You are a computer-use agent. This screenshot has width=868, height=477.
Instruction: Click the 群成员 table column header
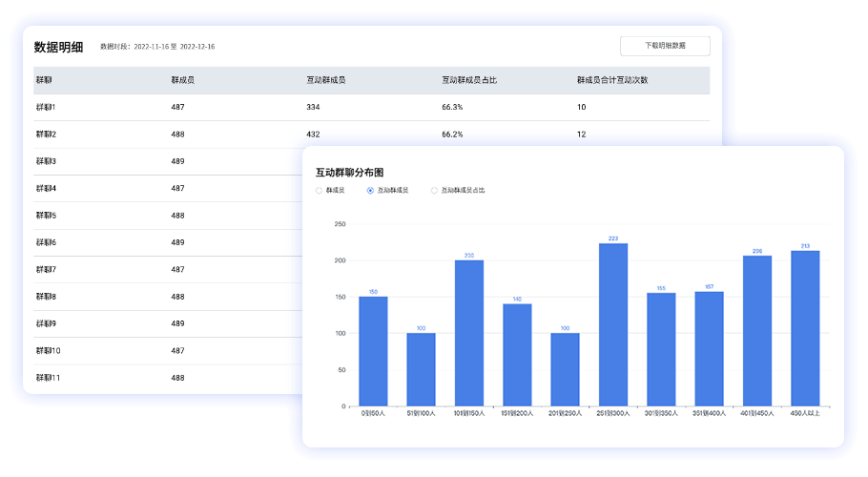click(183, 80)
